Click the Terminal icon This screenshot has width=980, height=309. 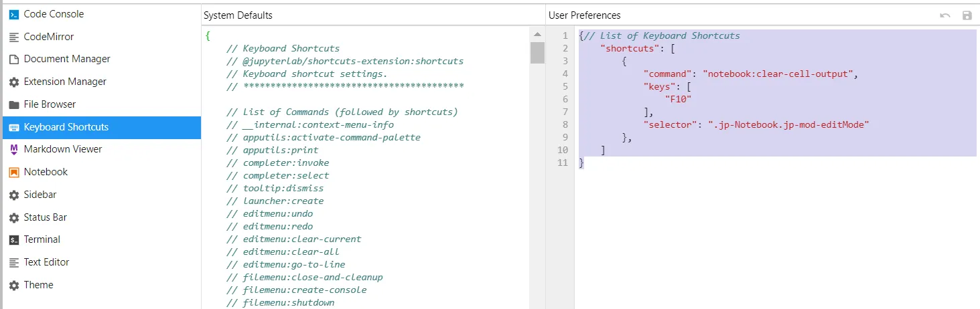click(x=13, y=240)
